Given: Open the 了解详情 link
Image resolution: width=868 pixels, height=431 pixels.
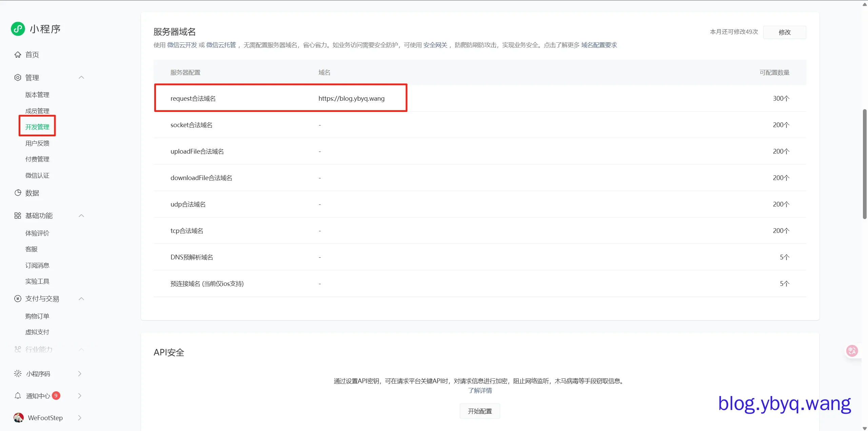Looking at the screenshot, I should pos(480,391).
